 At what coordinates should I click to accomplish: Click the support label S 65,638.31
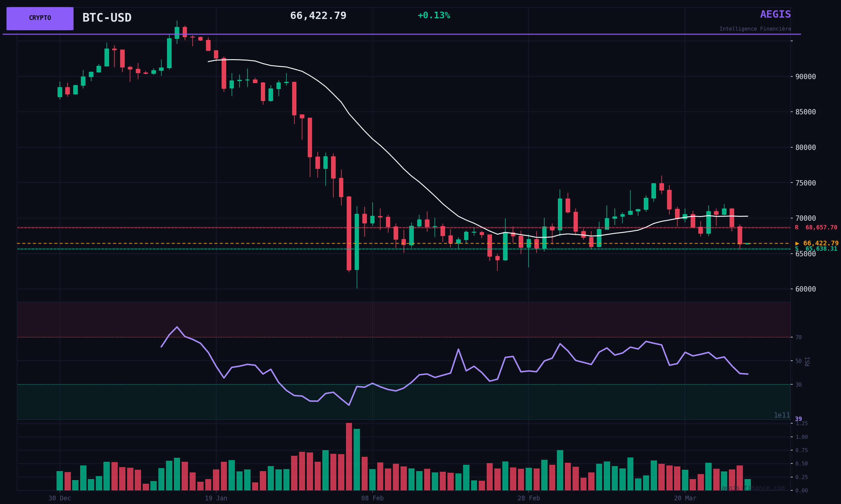816,249
